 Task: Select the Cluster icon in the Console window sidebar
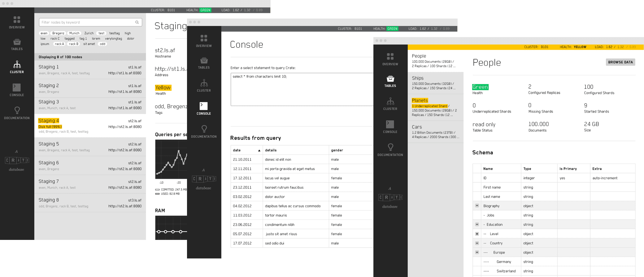pos(204,83)
